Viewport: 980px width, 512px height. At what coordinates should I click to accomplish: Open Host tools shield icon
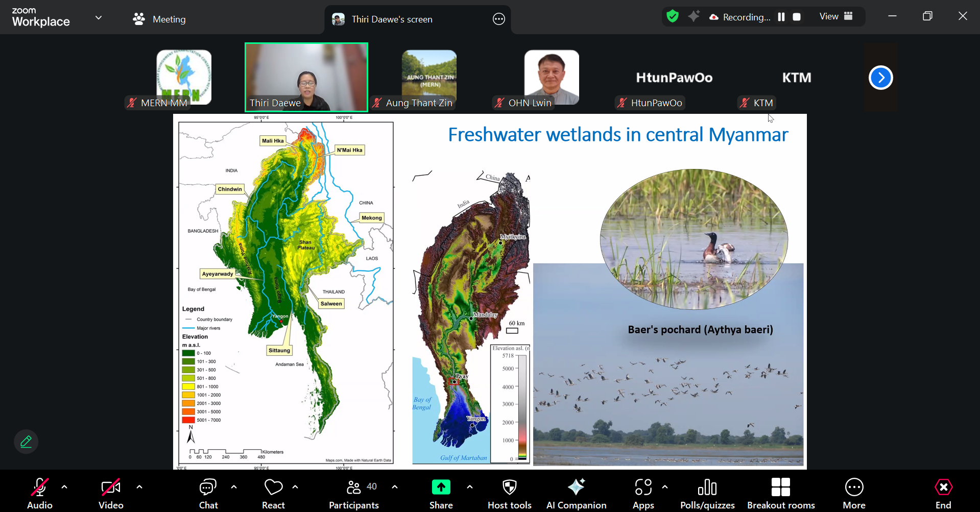(509, 493)
